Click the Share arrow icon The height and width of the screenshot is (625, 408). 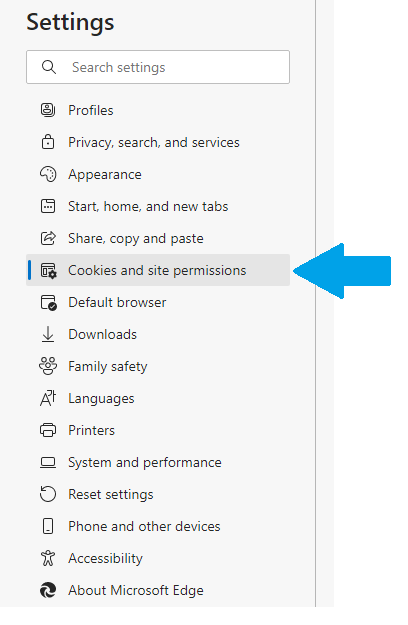click(48, 238)
